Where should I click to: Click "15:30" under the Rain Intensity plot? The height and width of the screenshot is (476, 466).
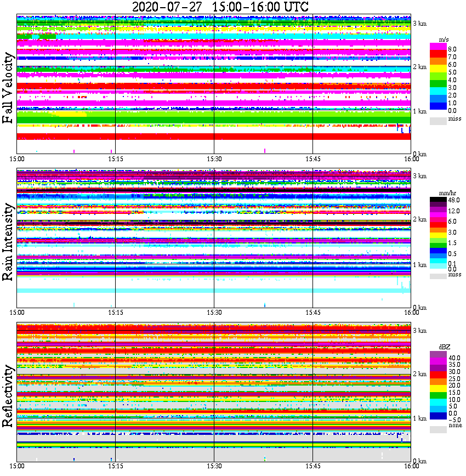pos(214,313)
